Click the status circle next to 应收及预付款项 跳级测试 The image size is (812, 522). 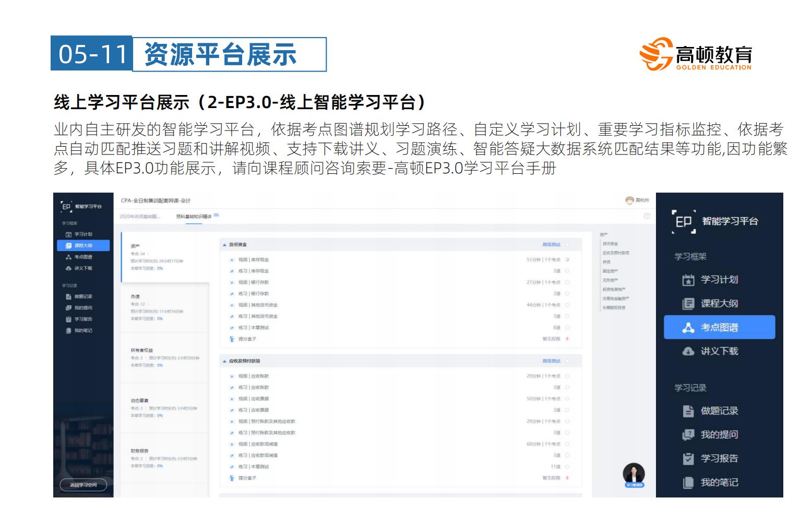pos(567,361)
